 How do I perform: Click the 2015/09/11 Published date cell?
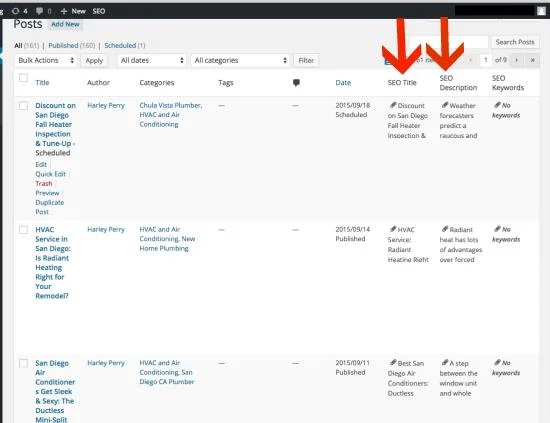(353, 368)
